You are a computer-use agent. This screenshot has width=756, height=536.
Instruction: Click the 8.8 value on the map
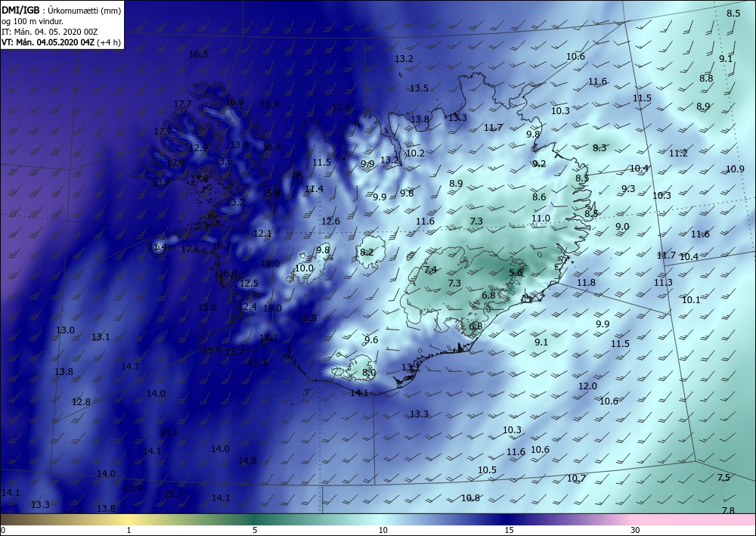click(x=706, y=79)
